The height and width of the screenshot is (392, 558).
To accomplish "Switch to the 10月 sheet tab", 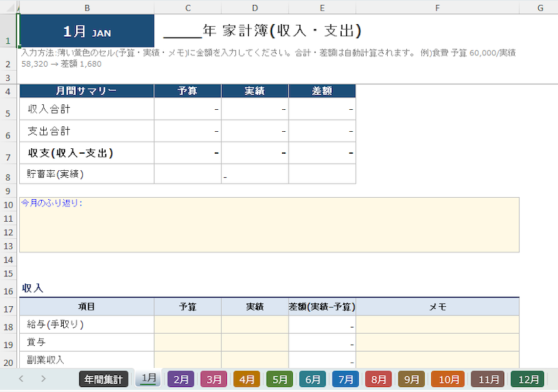I will click(x=447, y=379).
